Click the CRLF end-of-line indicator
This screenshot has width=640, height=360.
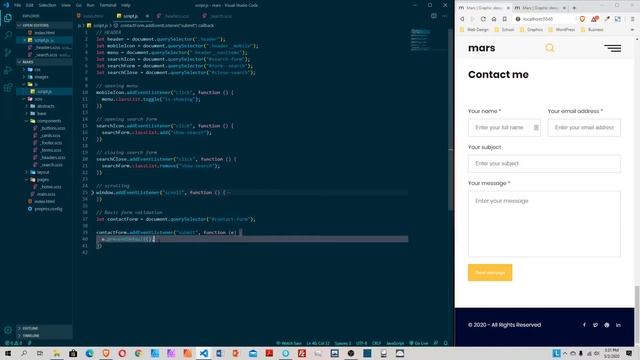click(376, 343)
